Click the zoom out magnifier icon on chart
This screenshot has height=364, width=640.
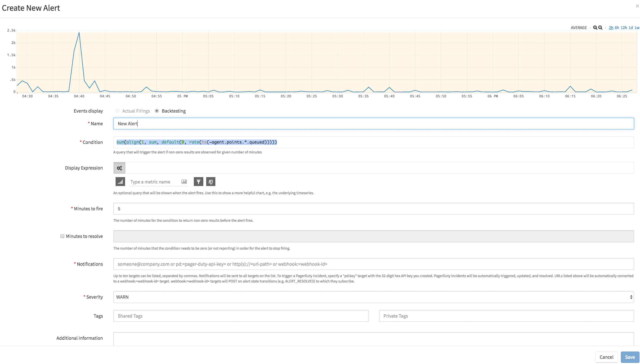tap(600, 27)
